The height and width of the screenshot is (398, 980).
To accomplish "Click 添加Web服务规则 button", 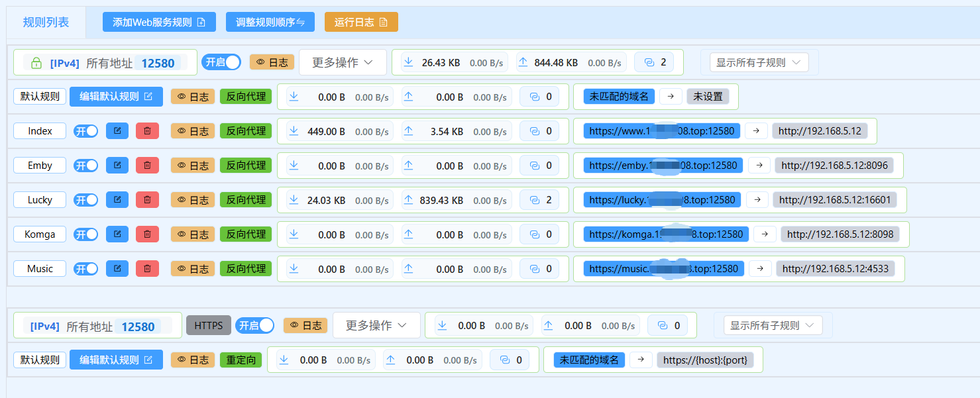I will coord(159,22).
